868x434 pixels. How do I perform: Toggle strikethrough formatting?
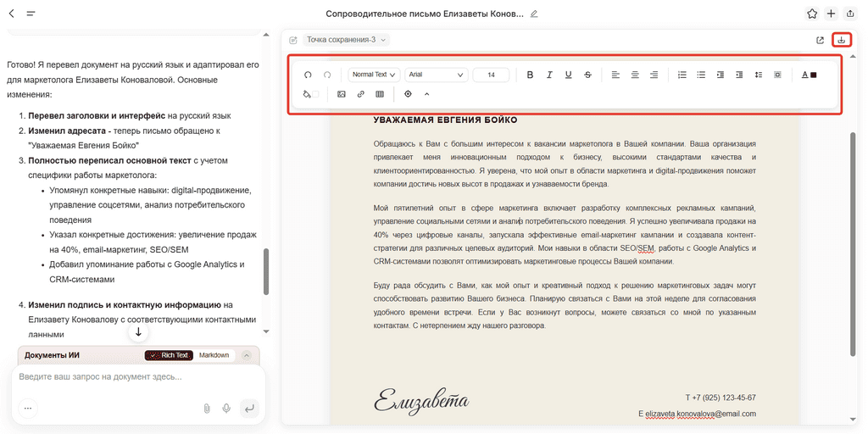click(587, 75)
